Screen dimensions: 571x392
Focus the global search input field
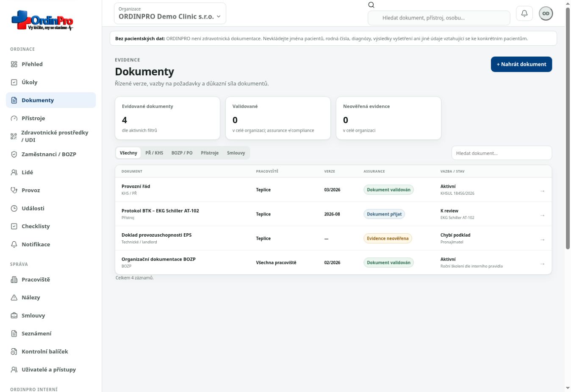tap(439, 18)
